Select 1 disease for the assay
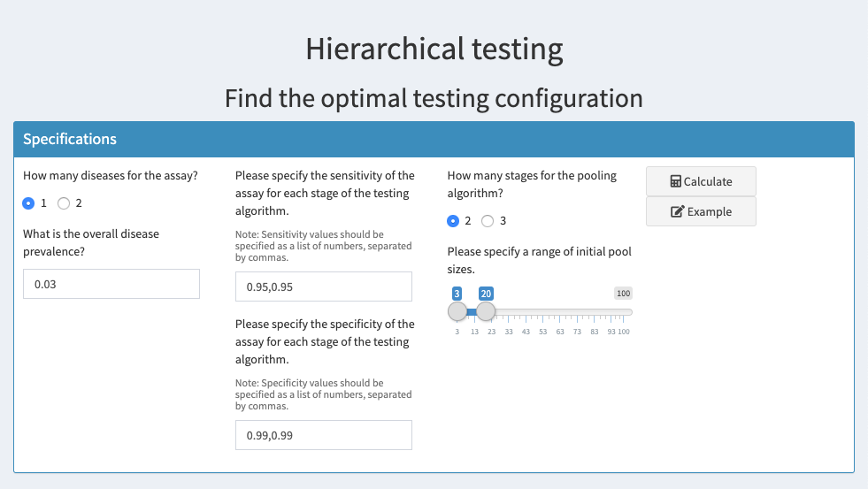Image resolution: width=868 pixels, height=489 pixels. (x=28, y=203)
